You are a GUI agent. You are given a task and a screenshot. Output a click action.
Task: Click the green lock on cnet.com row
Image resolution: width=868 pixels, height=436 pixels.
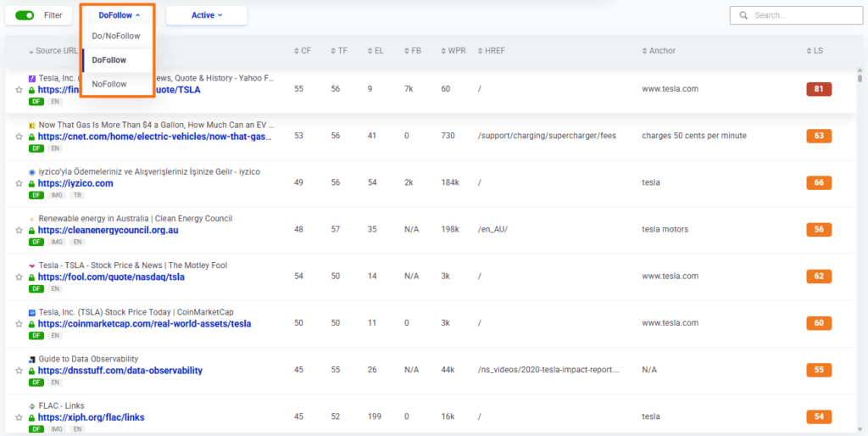(x=31, y=137)
